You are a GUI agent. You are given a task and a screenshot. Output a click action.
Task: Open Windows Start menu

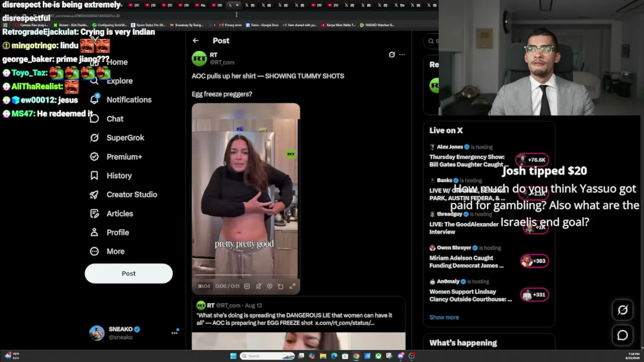coord(233,356)
